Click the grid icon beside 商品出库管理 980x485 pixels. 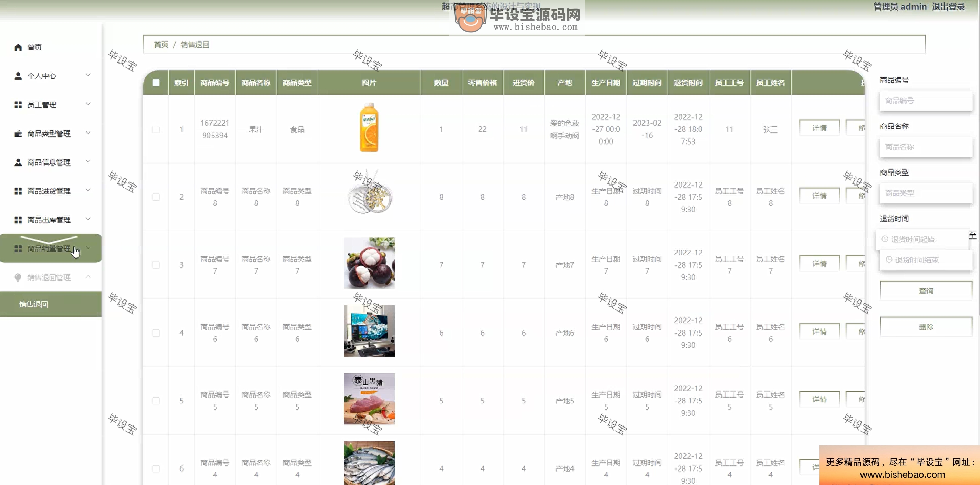click(x=18, y=220)
